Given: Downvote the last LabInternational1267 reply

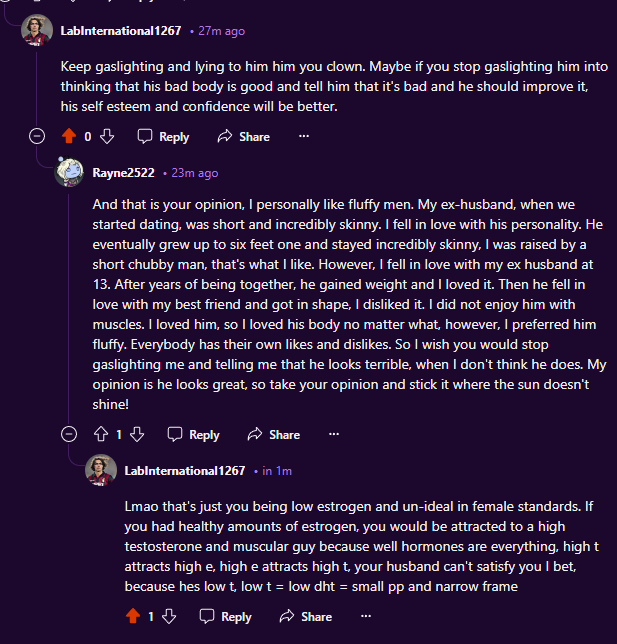Looking at the screenshot, I should coord(170,617).
